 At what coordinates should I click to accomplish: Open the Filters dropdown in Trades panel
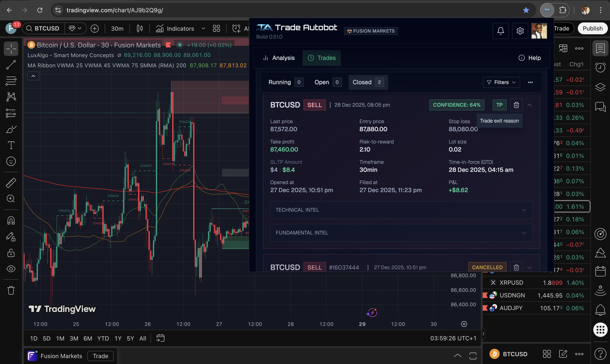pos(501,82)
